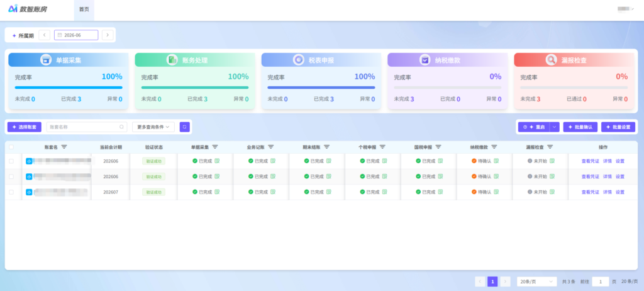
Task: Click 验证成功 tag in the 202607 row
Action: [x=153, y=192]
